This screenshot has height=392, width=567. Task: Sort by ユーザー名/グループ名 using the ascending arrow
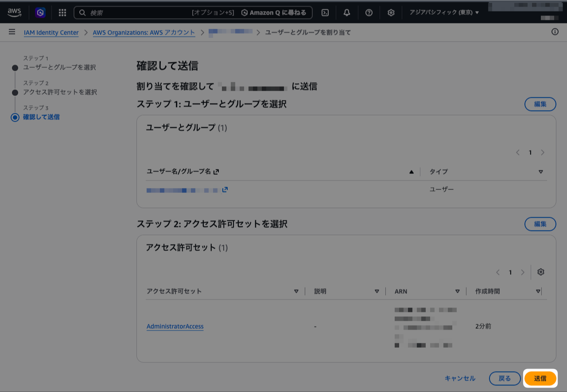411,172
